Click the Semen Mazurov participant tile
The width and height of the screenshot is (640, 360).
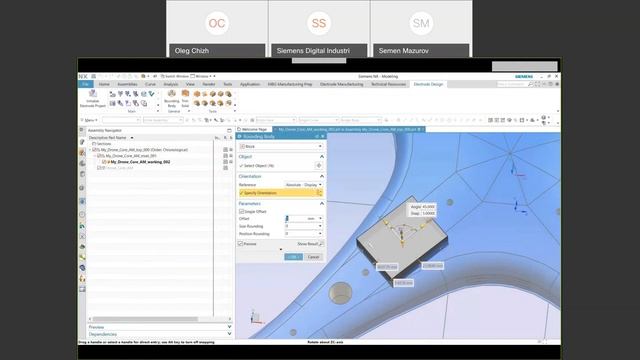[421, 29]
